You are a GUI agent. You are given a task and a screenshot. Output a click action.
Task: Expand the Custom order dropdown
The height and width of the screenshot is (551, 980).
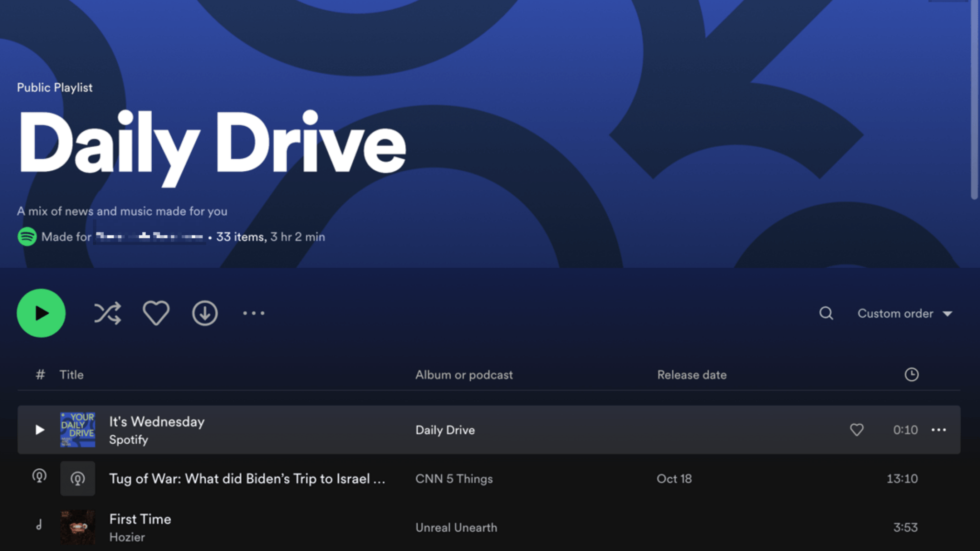pyautogui.click(x=895, y=313)
